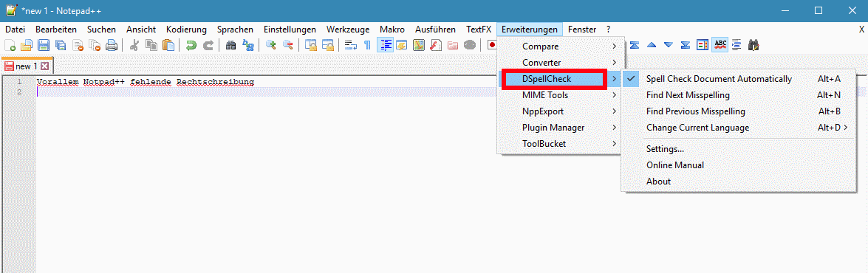Click the Close All documents icon
The width and height of the screenshot is (868, 273).
pyautogui.click(x=95, y=45)
